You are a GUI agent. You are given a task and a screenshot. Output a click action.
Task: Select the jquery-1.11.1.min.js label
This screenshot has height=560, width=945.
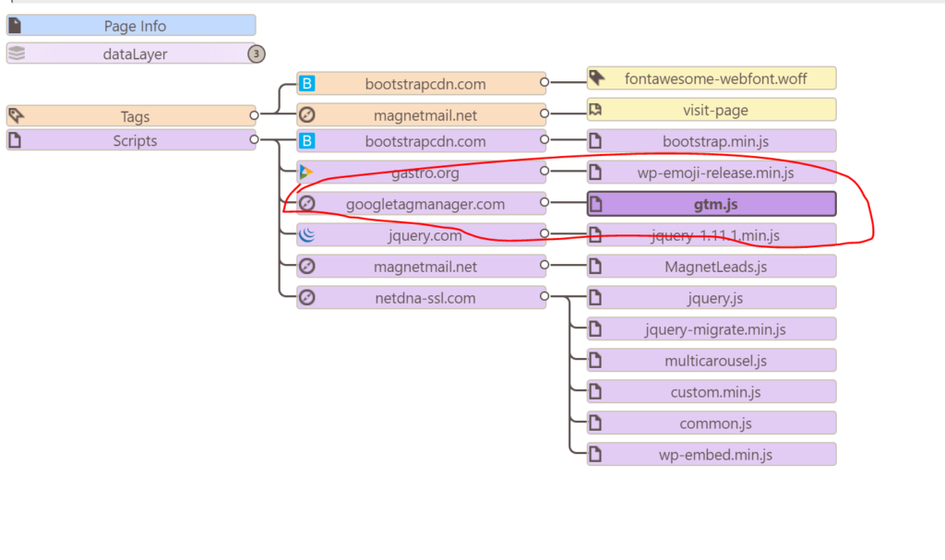(716, 235)
